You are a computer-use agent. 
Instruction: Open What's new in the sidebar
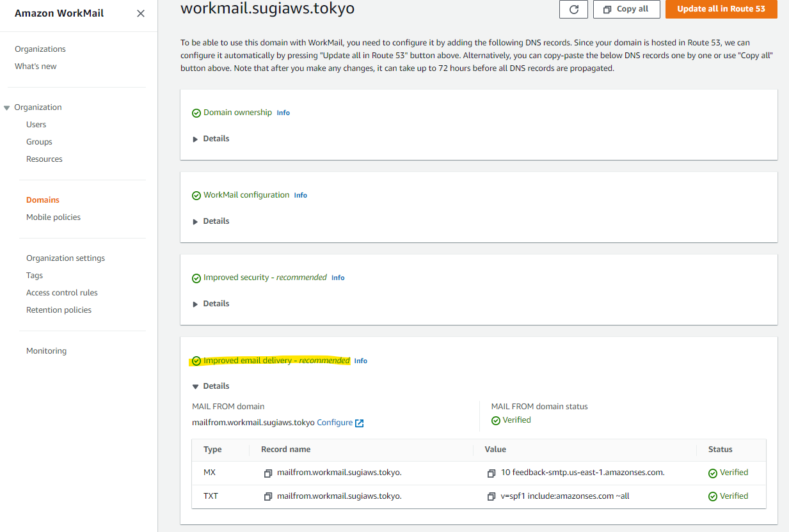coord(36,66)
